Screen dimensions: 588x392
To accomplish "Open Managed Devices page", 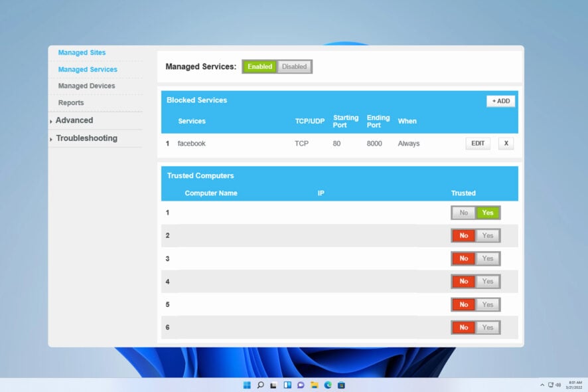I will 87,86.
